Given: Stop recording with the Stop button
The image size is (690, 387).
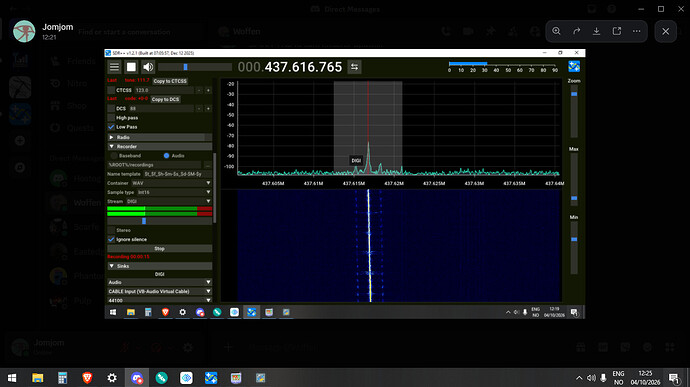Looking at the screenshot, I should pos(159,249).
